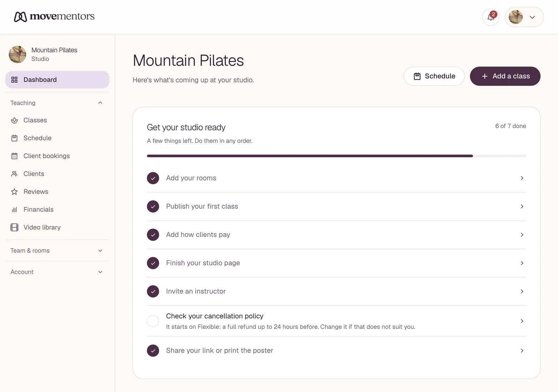558x392 pixels.
Task: Click the Video library film icon
Action: (x=14, y=228)
